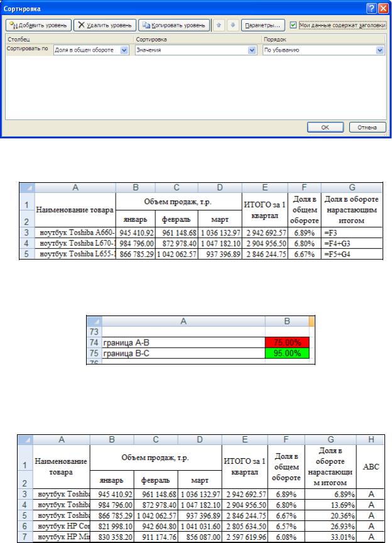Viewport: 392px width, 543px height.
Task: Select column B header in borders table
Action: pos(287,321)
